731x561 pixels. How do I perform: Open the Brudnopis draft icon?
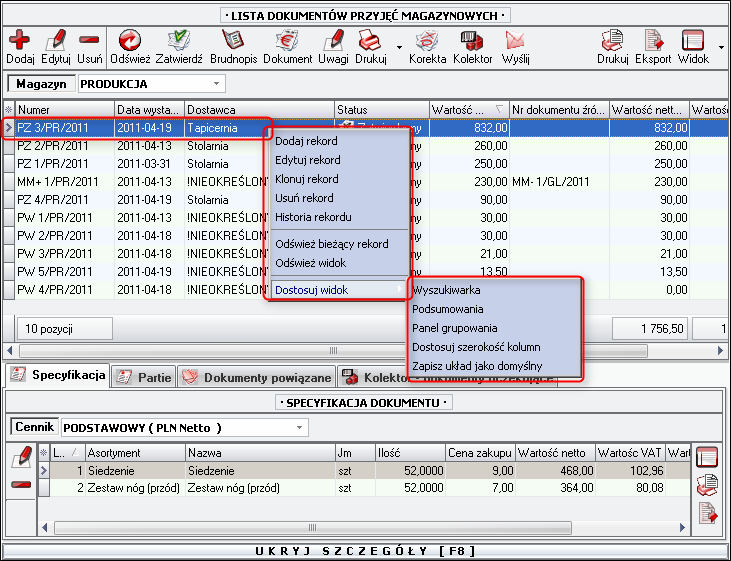pyautogui.click(x=233, y=41)
